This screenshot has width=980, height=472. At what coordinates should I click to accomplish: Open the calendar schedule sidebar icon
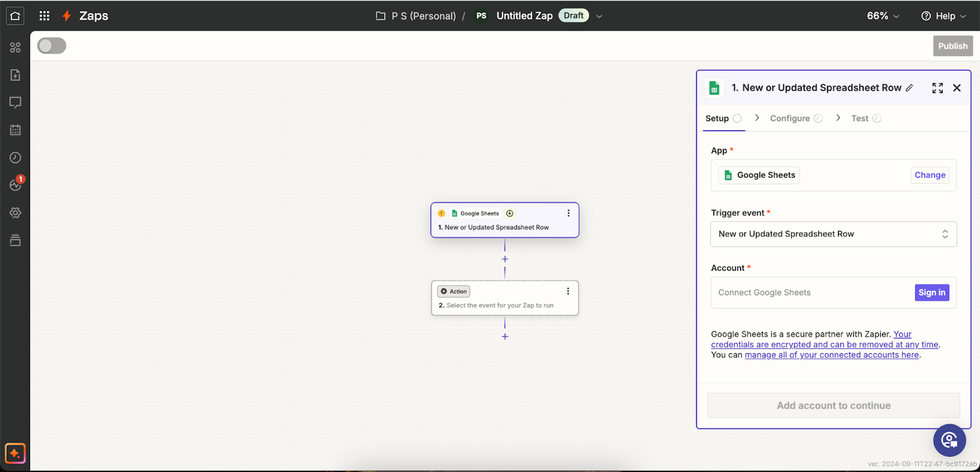pyautogui.click(x=15, y=130)
